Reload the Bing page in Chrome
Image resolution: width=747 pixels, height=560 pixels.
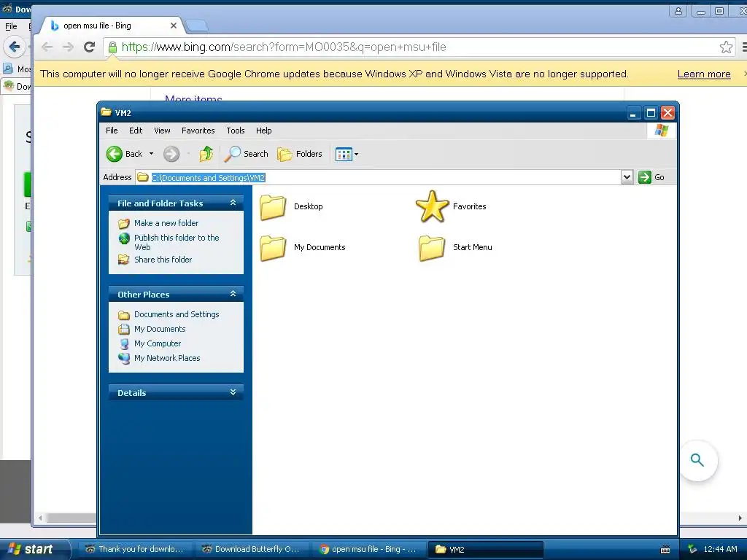(89, 47)
